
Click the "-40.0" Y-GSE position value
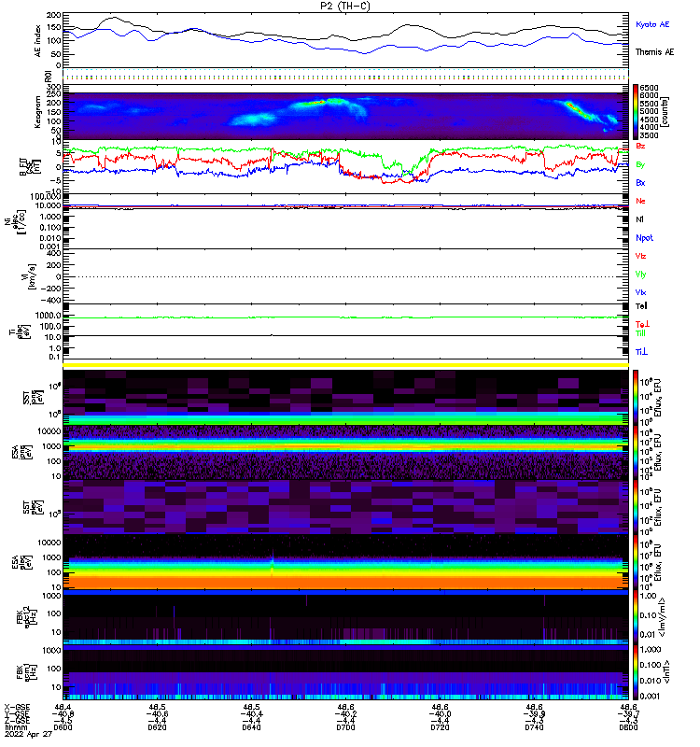(440, 713)
